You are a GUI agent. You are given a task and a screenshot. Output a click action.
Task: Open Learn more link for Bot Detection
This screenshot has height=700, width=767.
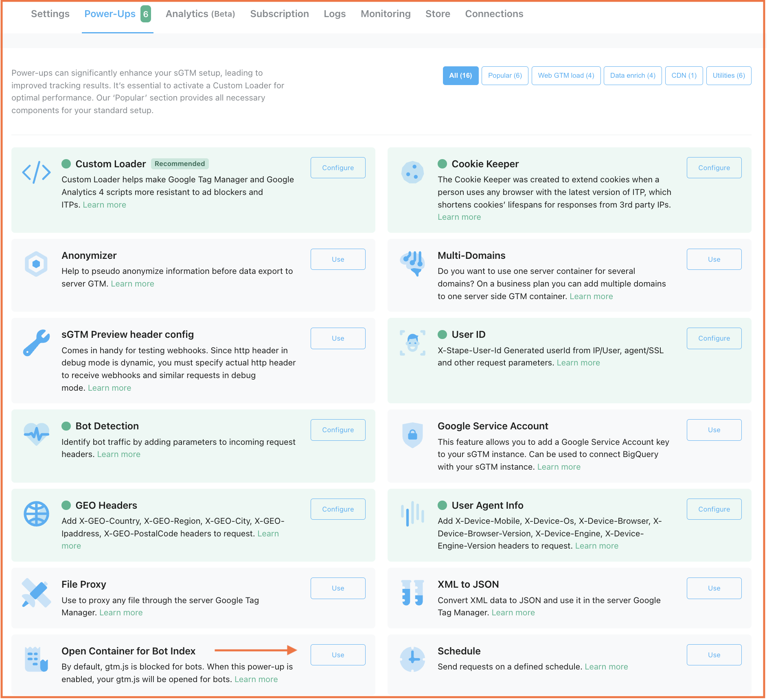pos(119,454)
